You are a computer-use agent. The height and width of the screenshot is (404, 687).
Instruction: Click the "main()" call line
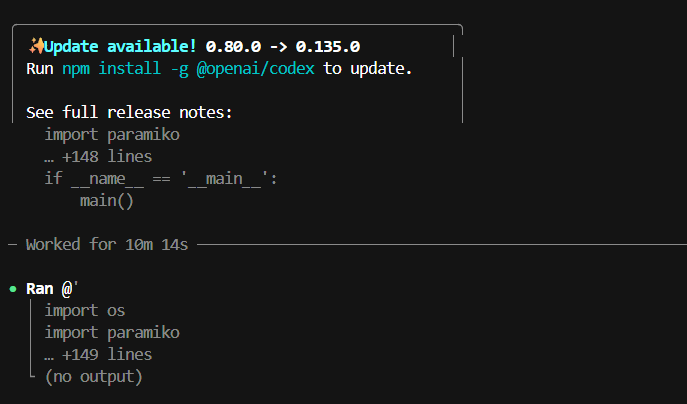point(106,201)
